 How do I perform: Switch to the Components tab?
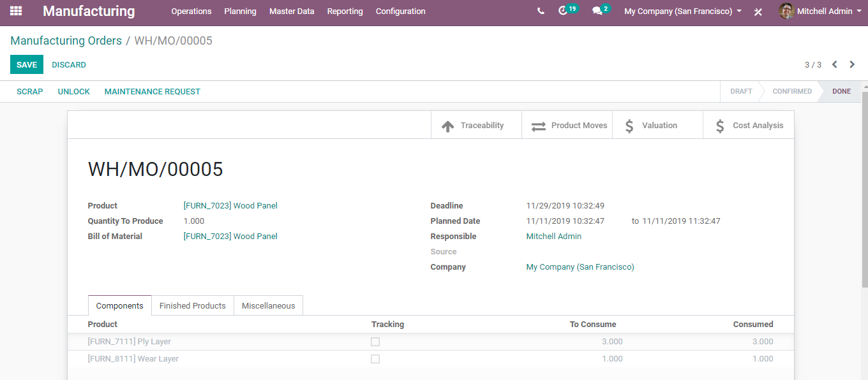[x=119, y=305]
